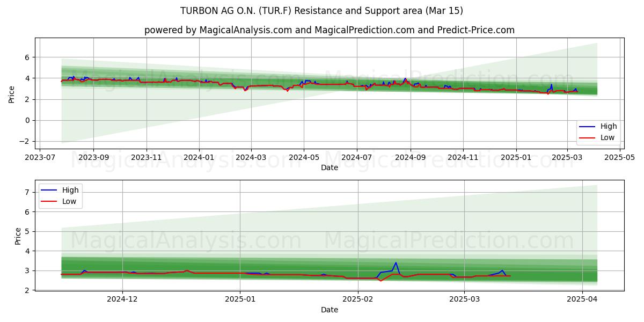Click the upper chart 'Price' axis label
This screenshot has height=322, width=644.
click(12, 93)
